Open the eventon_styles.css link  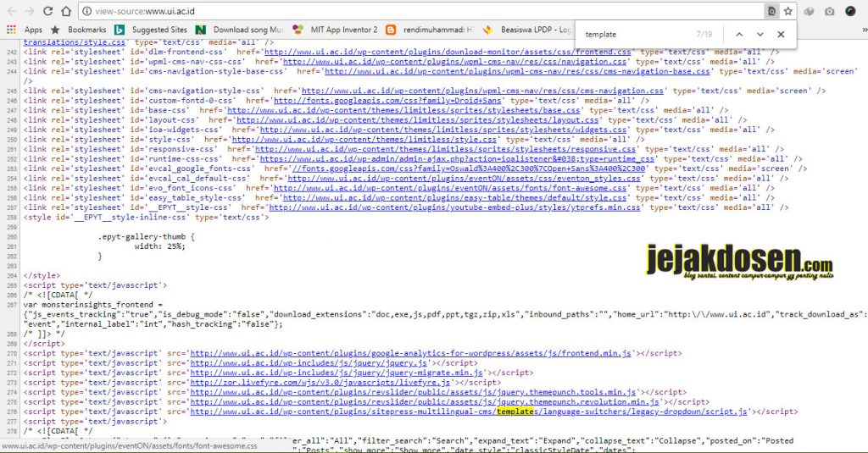(x=464, y=178)
